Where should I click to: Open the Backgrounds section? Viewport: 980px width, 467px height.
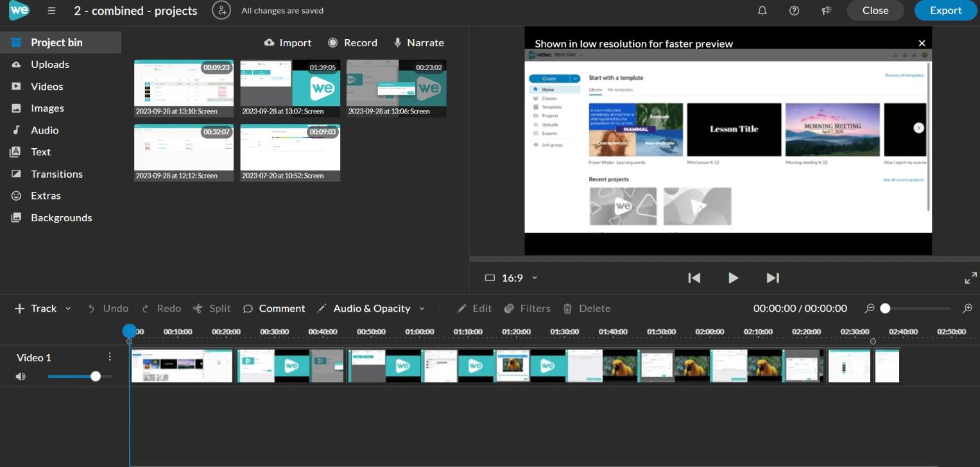tap(60, 217)
